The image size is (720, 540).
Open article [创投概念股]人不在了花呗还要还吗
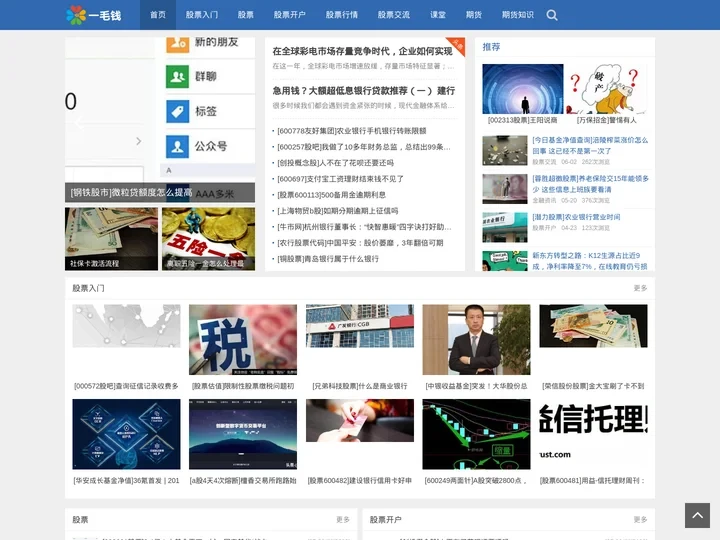tap(335, 163)
